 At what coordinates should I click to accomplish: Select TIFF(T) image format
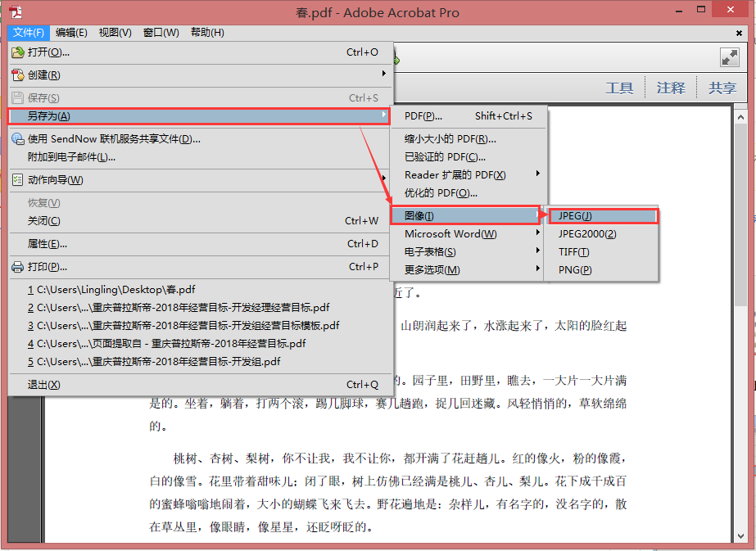point(601,252)
